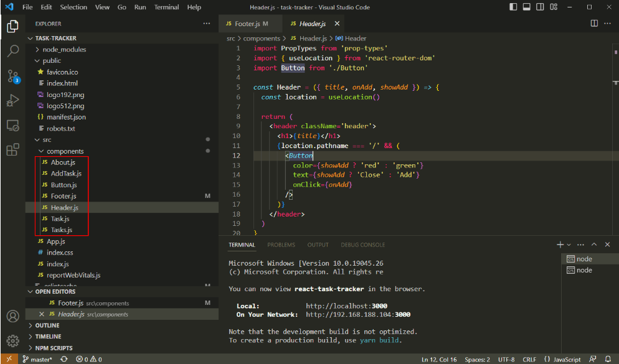Toggle panel visibility in title bar
This screenshot has height=364, width=619.
coord(527,7)
